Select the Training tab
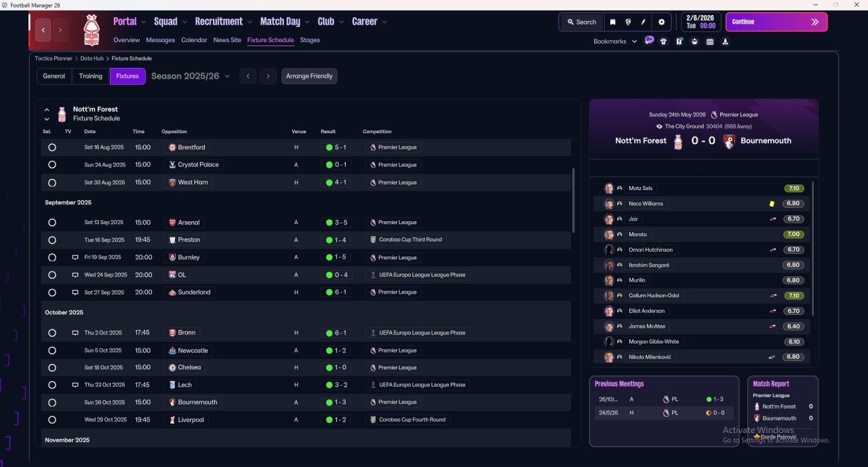Screen dimensions: 868x467 (x=91, y=76)
